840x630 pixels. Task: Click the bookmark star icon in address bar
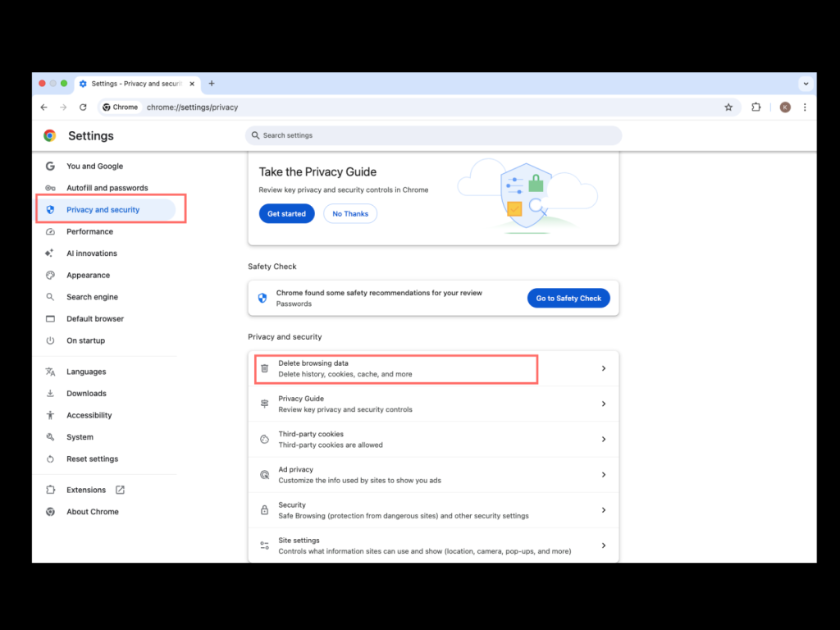[x=728, y=107]
